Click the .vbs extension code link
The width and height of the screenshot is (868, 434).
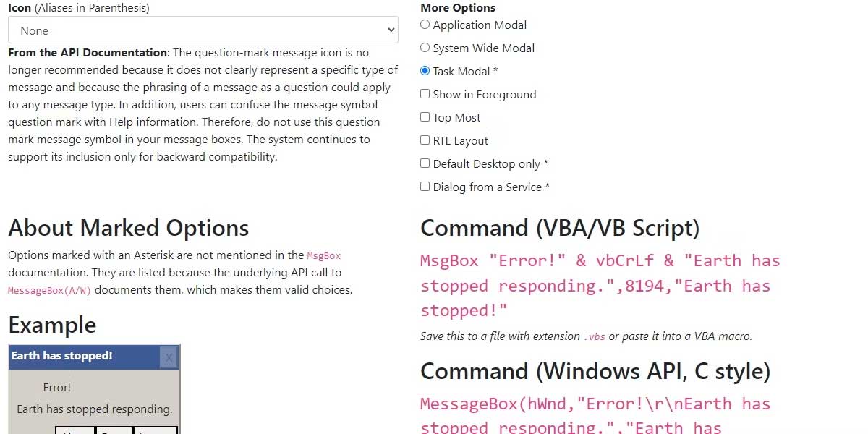pos(595,337)
